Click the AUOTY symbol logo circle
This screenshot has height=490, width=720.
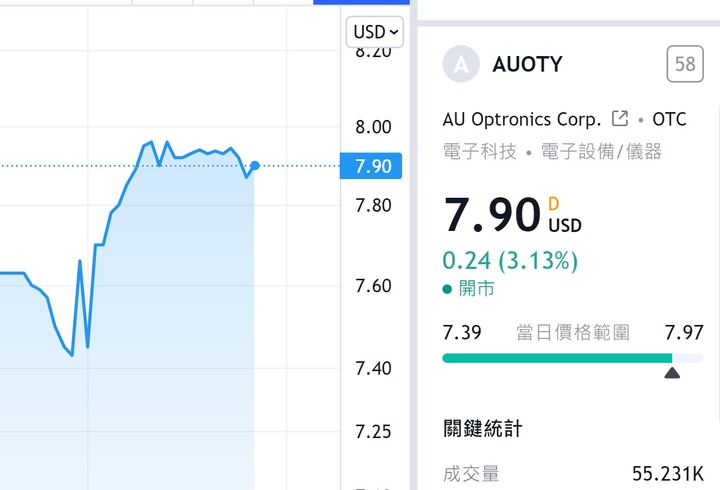pyautogui.click(x=461, y=64)
